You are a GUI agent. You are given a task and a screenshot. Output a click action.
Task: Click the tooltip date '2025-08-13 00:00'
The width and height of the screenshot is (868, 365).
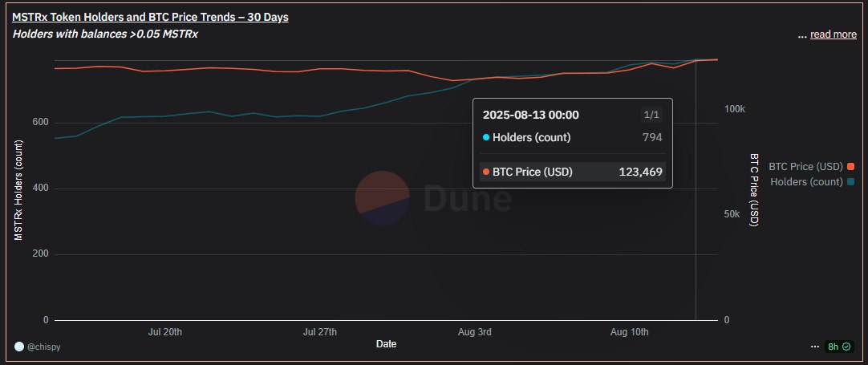click(531, 115)
